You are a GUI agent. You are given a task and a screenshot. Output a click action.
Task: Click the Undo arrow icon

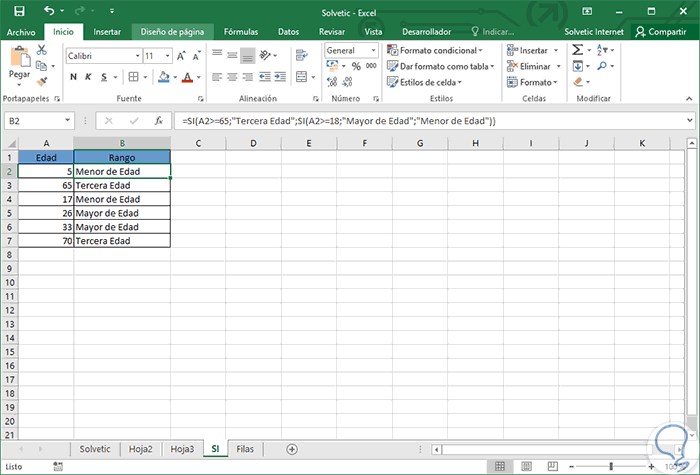coord(50,11)
